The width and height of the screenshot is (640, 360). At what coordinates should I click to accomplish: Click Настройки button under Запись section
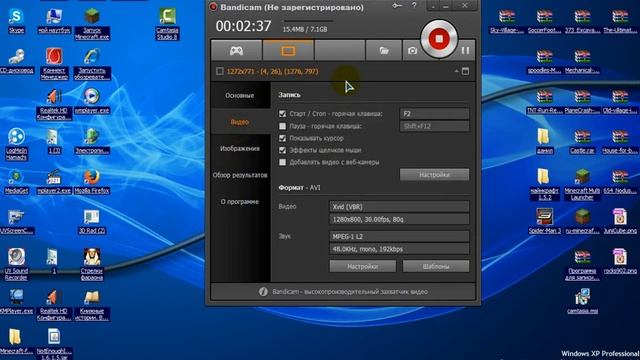pos(434,175)
